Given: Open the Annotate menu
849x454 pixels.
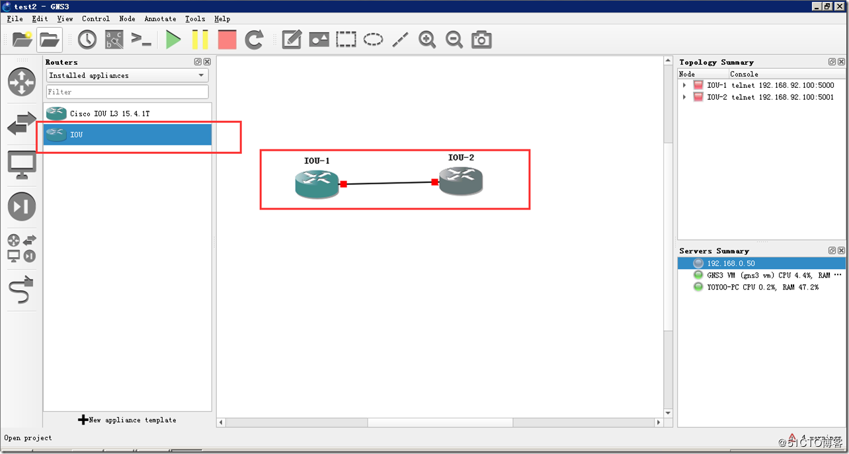Looking at the screenshot, I should pyautogui.click(x=160, y=18).
